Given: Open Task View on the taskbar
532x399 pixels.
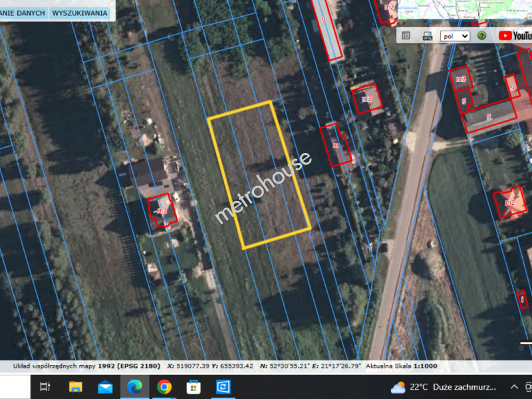Looking at the screenshot, I should point(45,387).
